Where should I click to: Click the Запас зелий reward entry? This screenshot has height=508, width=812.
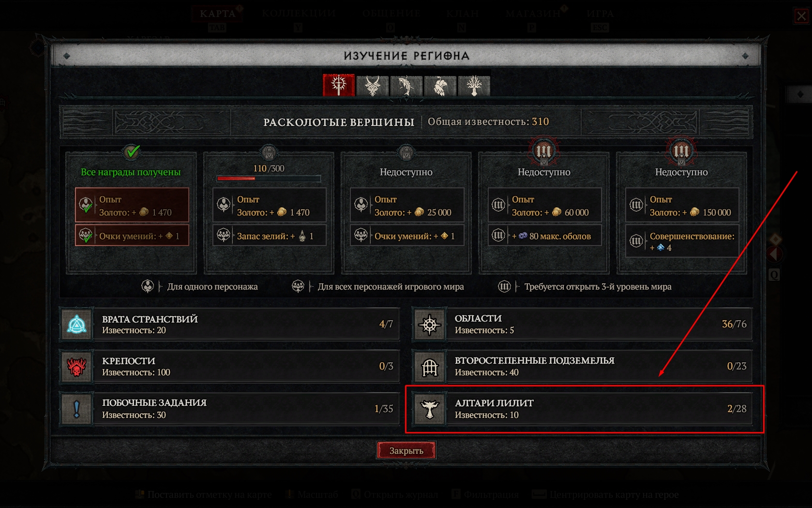click(x=270, y=235)
